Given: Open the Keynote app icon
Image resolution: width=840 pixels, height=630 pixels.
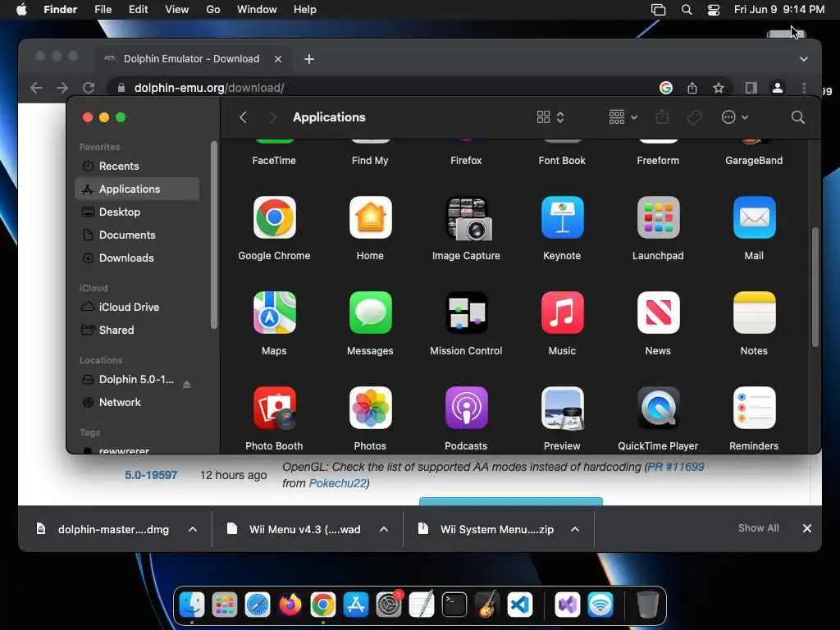Looking at the screenshot, I should 562,217.
